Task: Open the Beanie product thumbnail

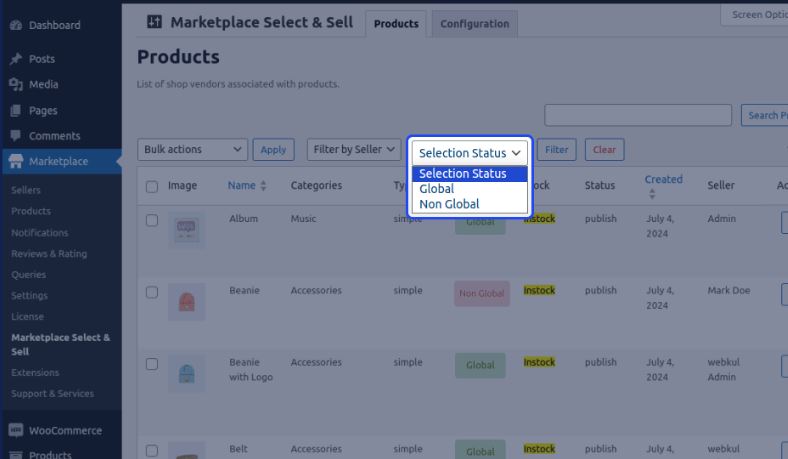Action: (x=186, y=302)
